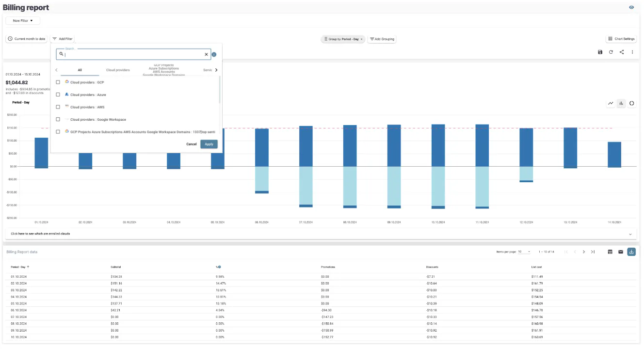This screenshot has height=349, width=644.
Task: Click the info icon next to filter search
Action: 214,55
